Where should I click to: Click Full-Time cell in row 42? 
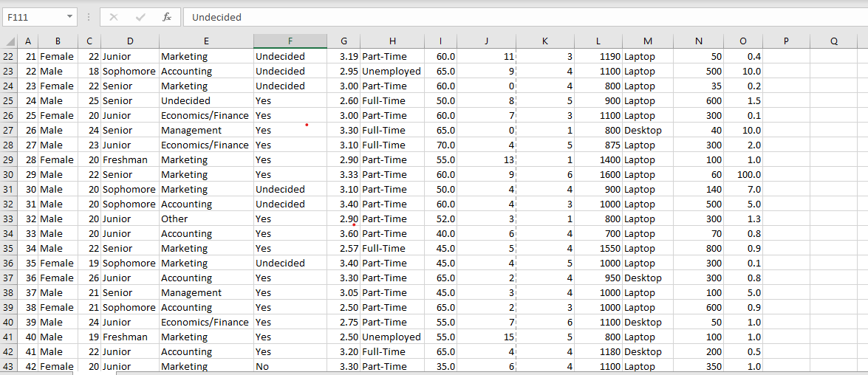(392, 352)
